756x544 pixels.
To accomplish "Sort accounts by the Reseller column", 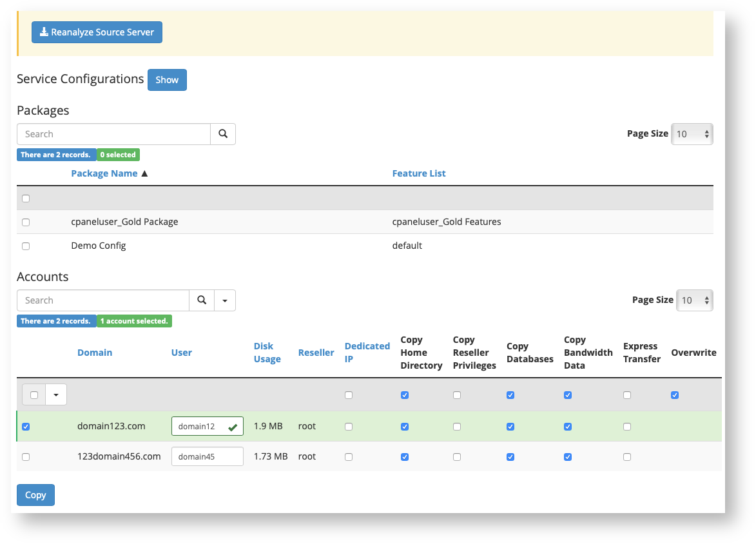I will point(316,352).
